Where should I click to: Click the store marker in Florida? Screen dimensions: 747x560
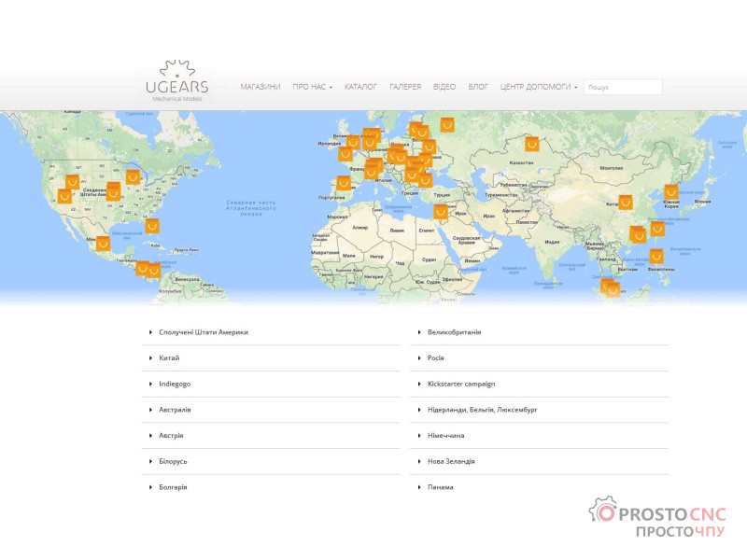coord(153,225)
